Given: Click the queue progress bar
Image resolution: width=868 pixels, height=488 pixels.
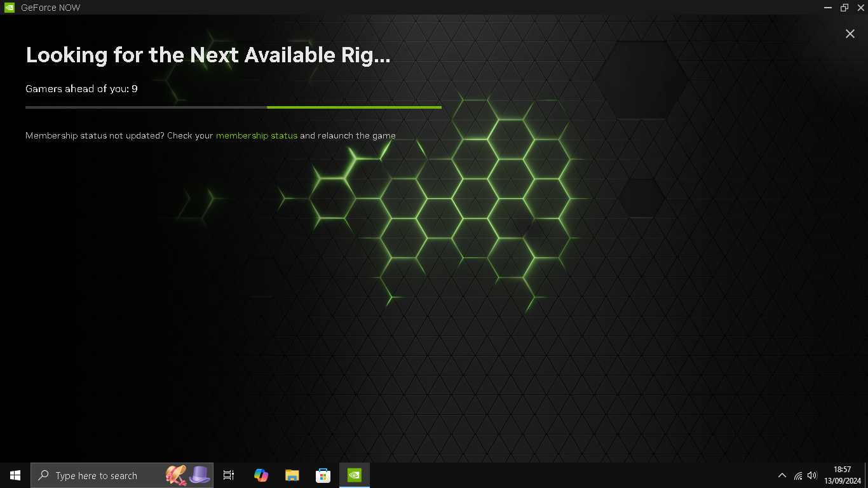Looking at the screenshot, I should (x=233, y=107).
